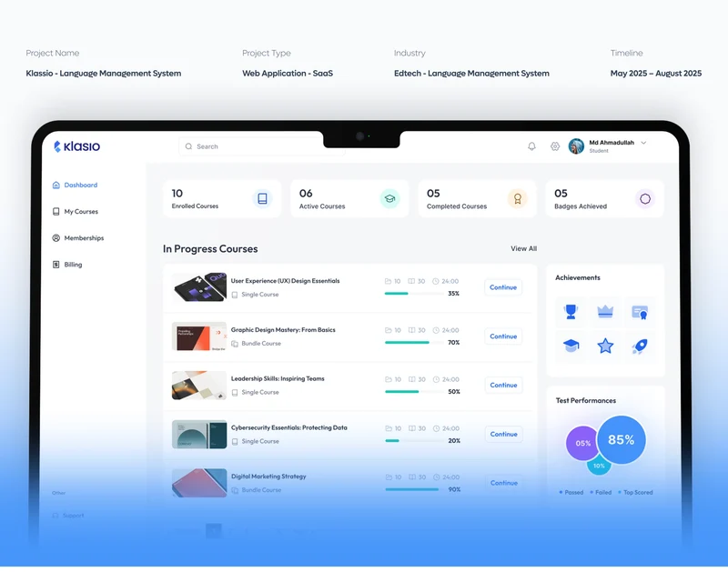Select the rocket achievement icon
This screenshot has height=572, width=728.
[640, 346]
